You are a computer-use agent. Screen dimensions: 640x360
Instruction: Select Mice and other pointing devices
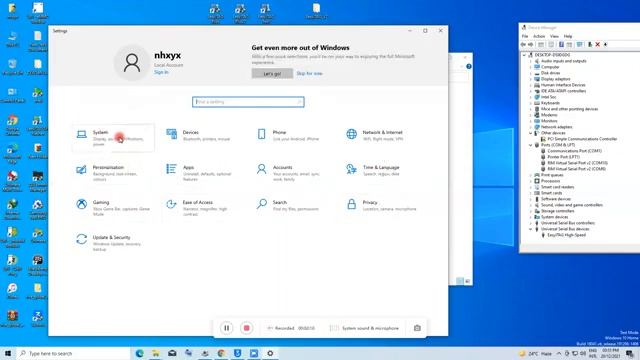569,109
